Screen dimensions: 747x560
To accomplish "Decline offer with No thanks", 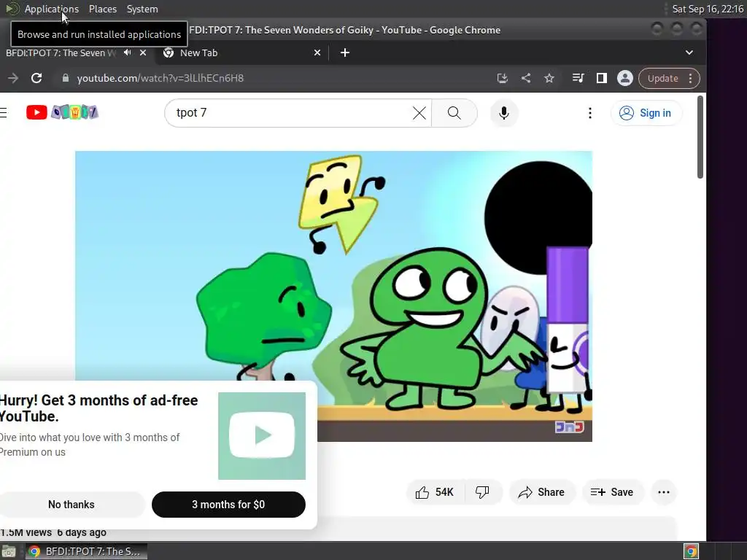I will pyautogui.click(x=71, y=505).
